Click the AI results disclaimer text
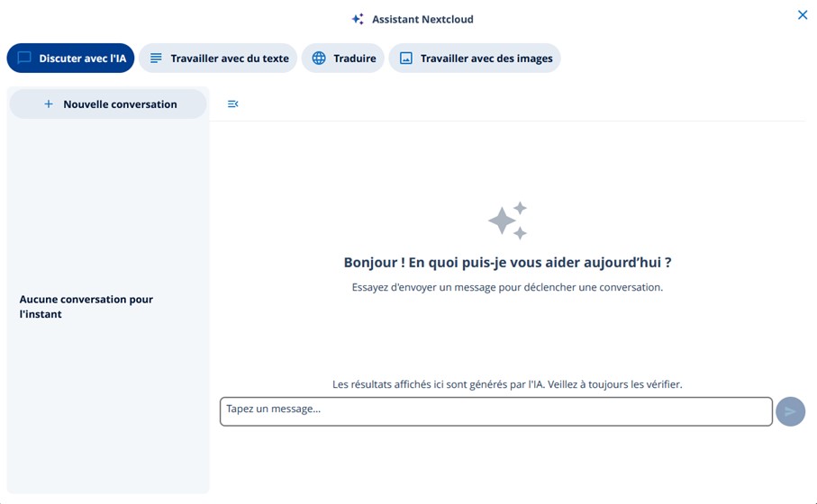Image resolution: width=817 pixels, height=504 pixels. [507, 384]
